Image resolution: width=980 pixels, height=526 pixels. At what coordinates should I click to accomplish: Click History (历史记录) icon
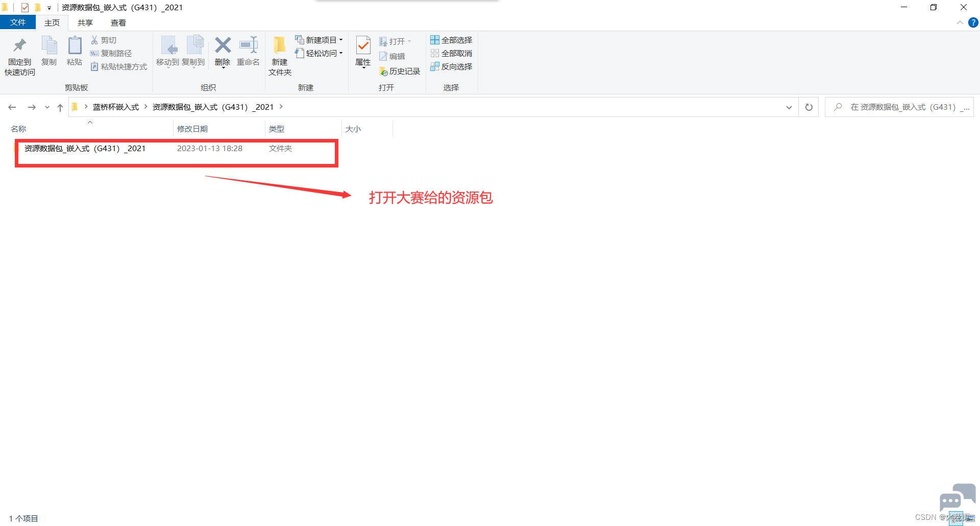tap(383, 71)
